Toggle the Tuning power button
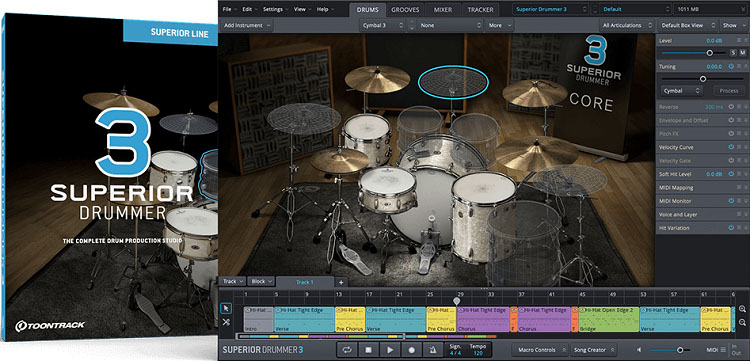The image size is (750, 361). (731, 66)
